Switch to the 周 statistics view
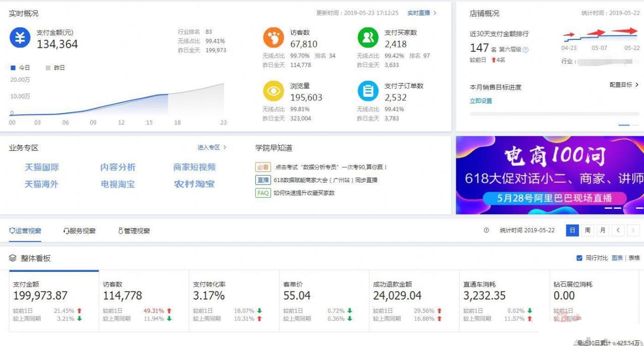 pos(587,230)
